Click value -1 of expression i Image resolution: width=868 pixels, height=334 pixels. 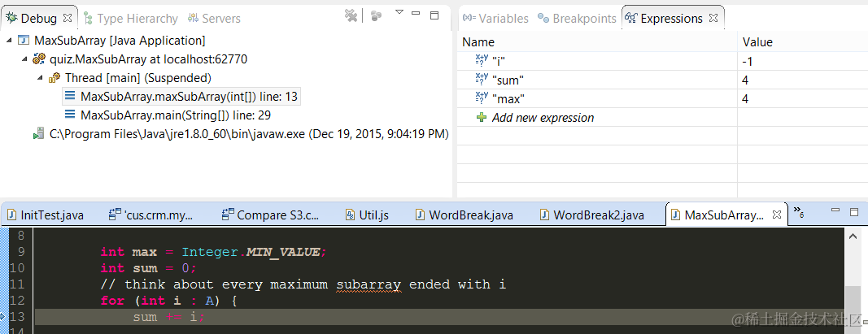tap(748, 62)
